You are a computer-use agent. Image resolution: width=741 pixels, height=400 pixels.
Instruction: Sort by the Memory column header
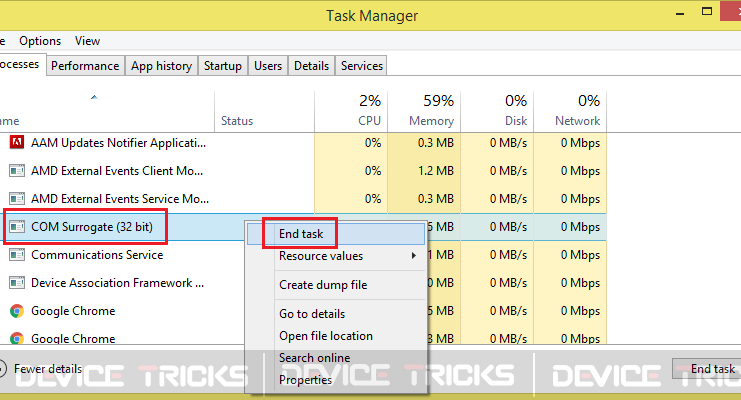[424, 112]
